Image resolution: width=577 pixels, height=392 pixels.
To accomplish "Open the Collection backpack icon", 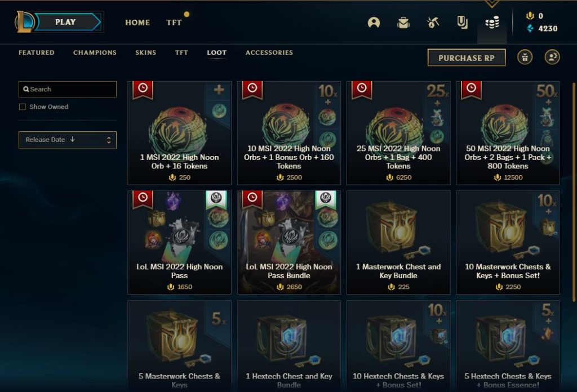I will [x=403, y=23].
